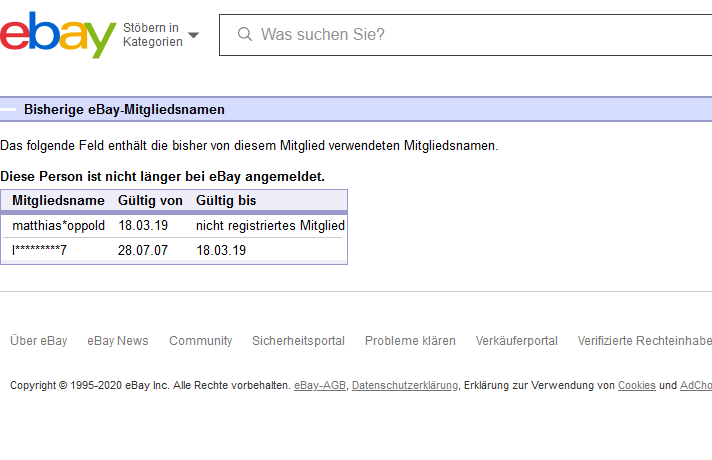This screenshot has height=460, width=712.
Task: Click the Mitgliedsname column header
Action: [x=58, y=200]
